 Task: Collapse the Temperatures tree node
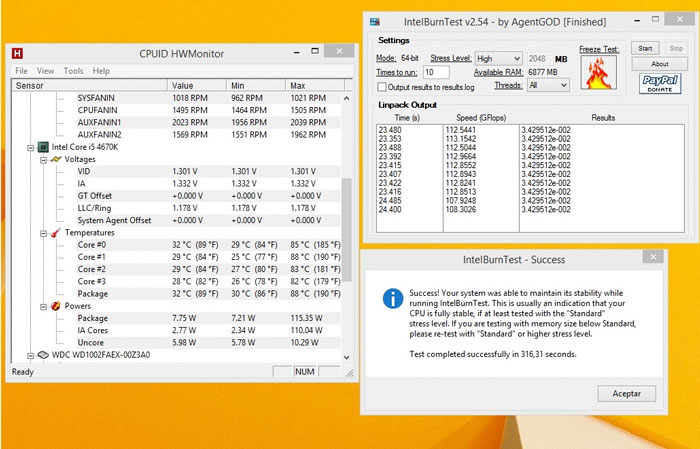point(43,233)
